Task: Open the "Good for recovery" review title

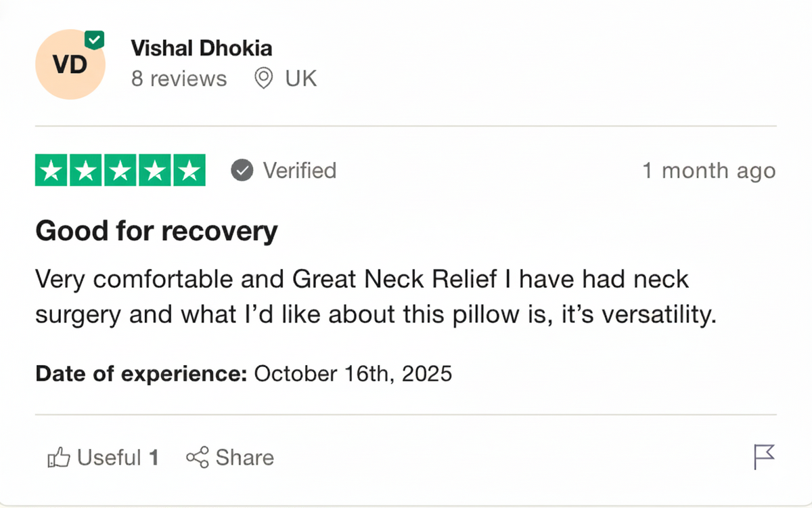Action: coord(156,232)
